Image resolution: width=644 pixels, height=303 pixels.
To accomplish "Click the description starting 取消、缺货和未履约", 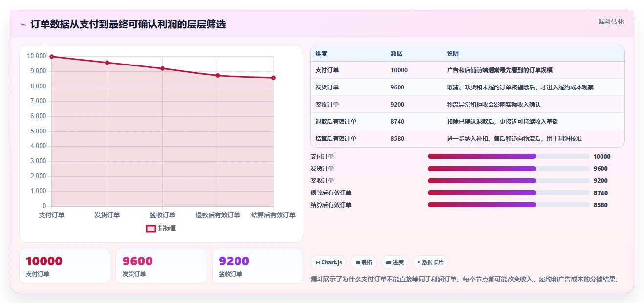I will pyautogui.click(x=520, y=87).
